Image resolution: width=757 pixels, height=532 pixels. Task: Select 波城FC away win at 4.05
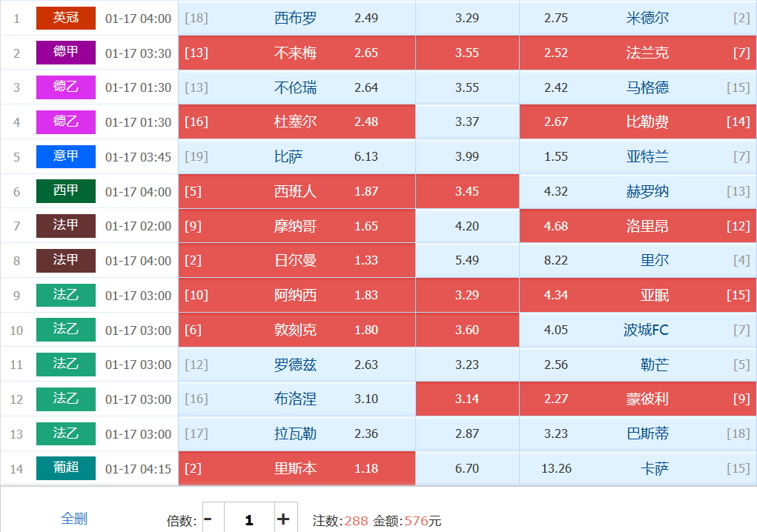(x=638, y=330)
